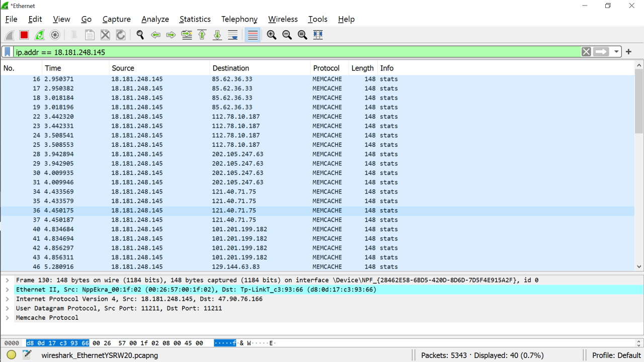Click the wireshark_EthernetYSRW20.pcapng file name

coord(100,355)
